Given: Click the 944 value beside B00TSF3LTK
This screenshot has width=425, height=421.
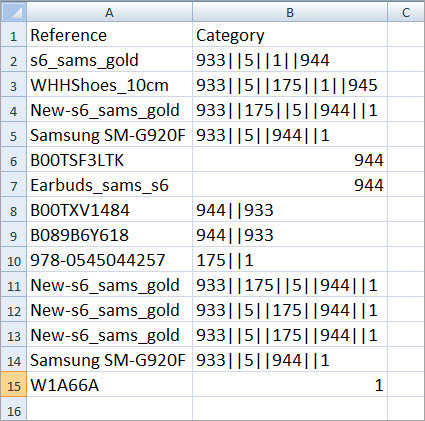Looking at the screenshot, I should [x=290, y=160].
